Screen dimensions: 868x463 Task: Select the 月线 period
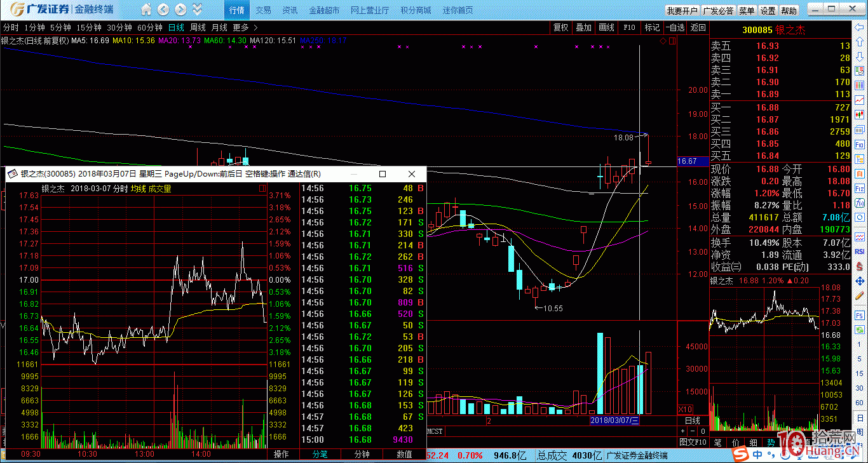point(219,28)
